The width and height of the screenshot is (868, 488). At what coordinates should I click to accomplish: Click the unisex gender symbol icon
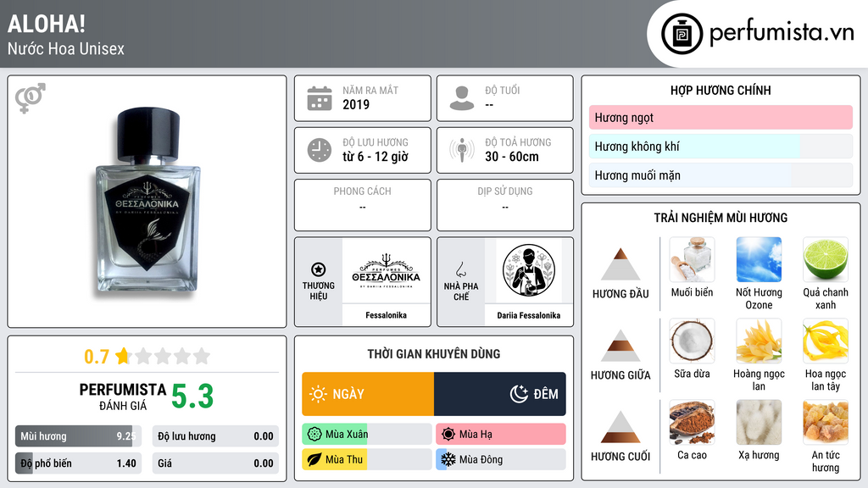[x=31, y=98]
